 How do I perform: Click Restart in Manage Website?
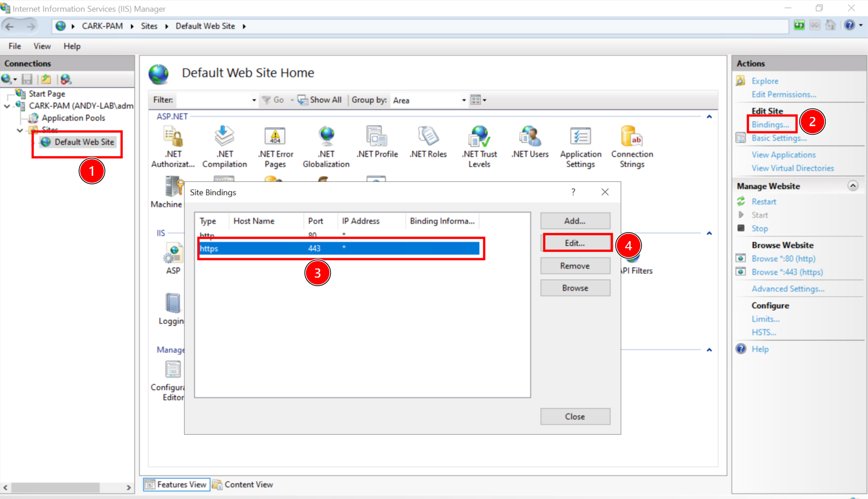[764, 202]
